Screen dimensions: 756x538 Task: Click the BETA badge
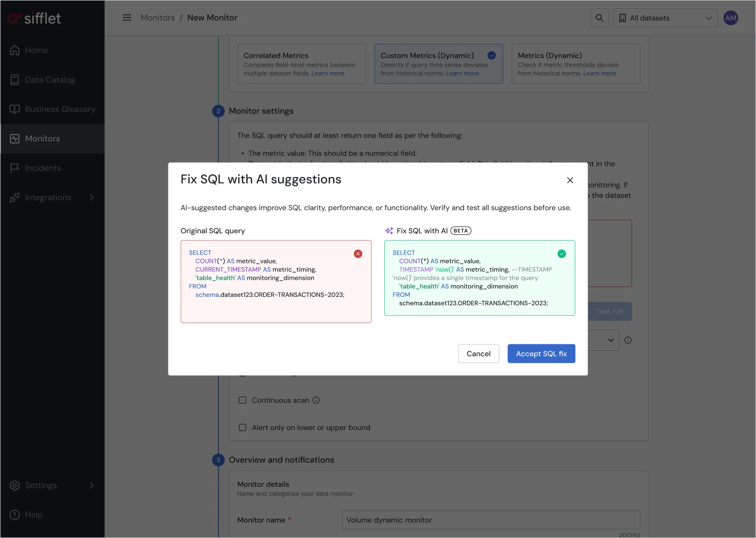[x=461, y=230]
